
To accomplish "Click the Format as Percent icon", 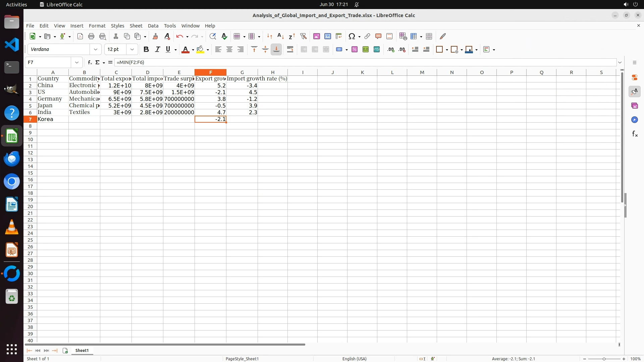I will tap(355, 49).
